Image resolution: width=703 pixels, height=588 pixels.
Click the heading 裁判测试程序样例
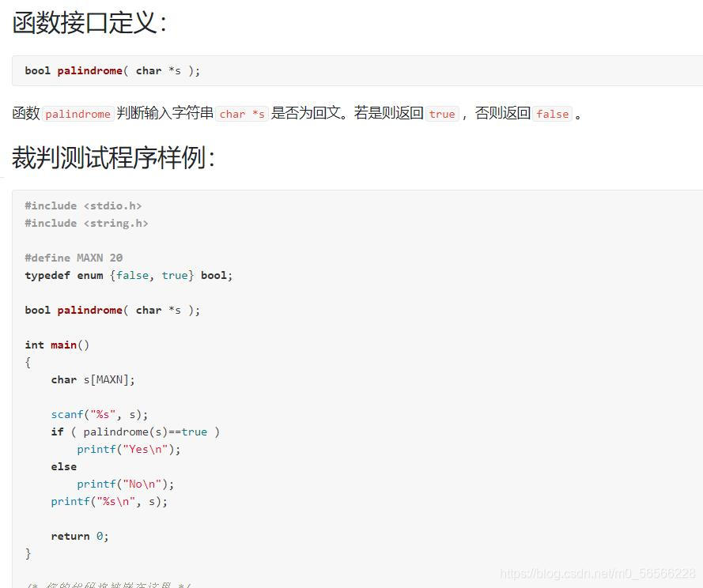(x=113, y=158)
